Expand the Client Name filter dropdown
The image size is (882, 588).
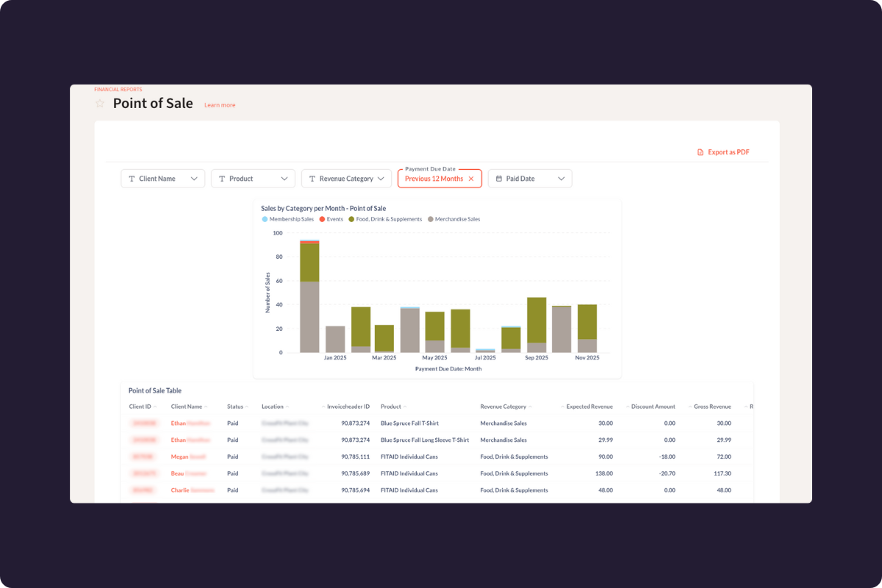pyautogui.click(x=195, y=179)
